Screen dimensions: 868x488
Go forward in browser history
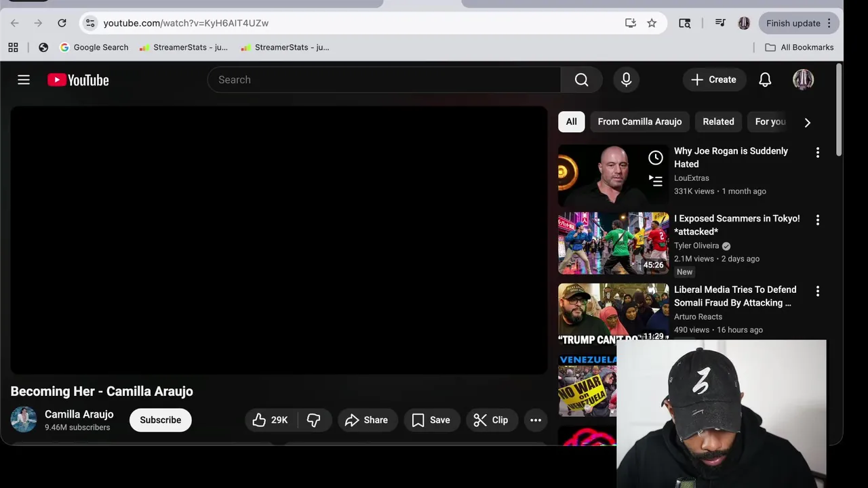(38, 23)
